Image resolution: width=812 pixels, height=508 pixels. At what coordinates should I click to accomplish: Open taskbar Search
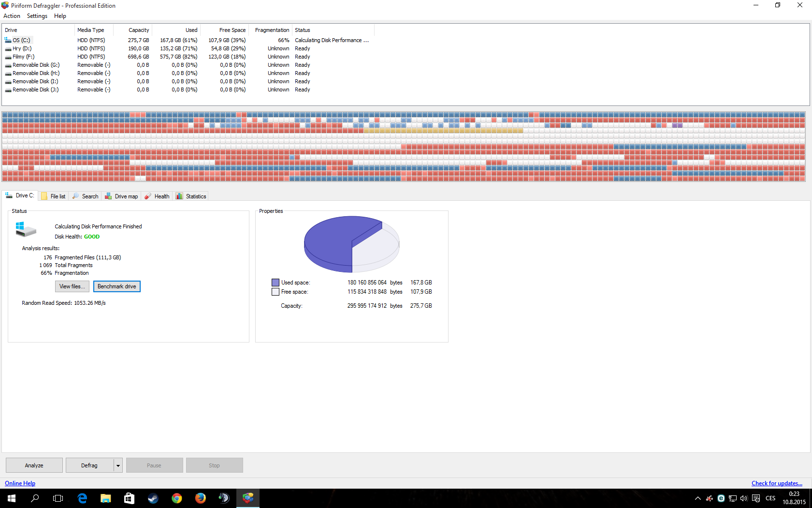pos(35,498)
